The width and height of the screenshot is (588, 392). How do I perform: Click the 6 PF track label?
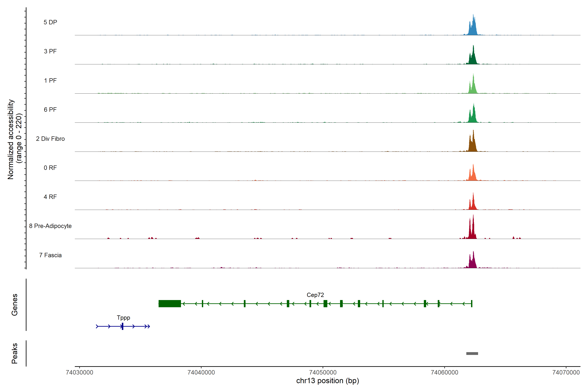(x=50, y=109)
